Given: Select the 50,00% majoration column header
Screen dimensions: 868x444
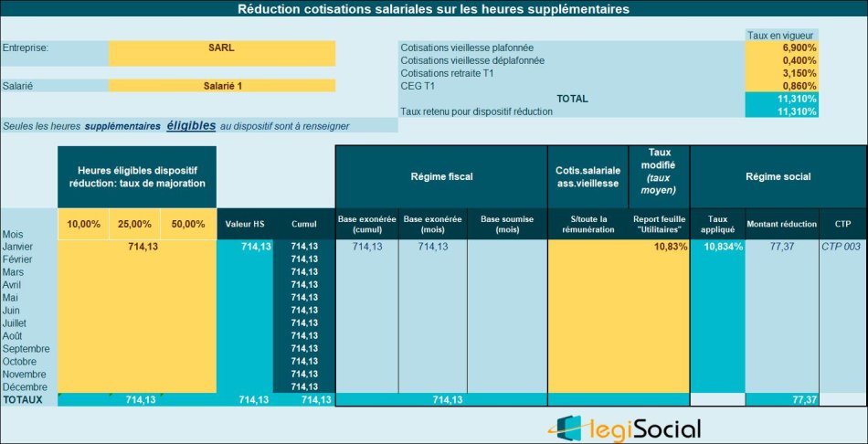Looking at the screenshot, I should tap(188, 224).
